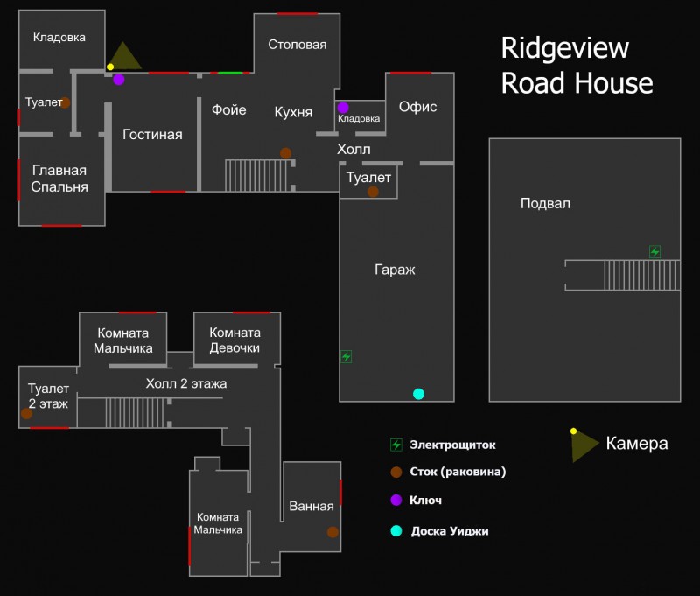Click the top-left Кладовка room label
Screen dimensions: 700x596
pos(59,37)
